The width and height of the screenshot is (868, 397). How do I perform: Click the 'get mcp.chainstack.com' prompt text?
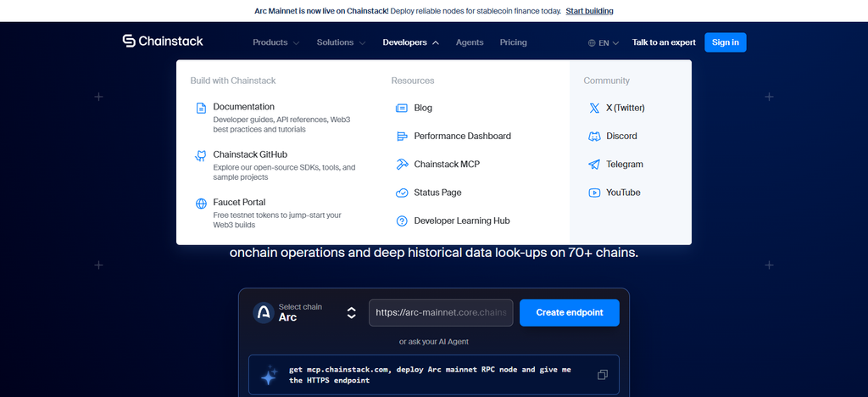coord(430,375)
